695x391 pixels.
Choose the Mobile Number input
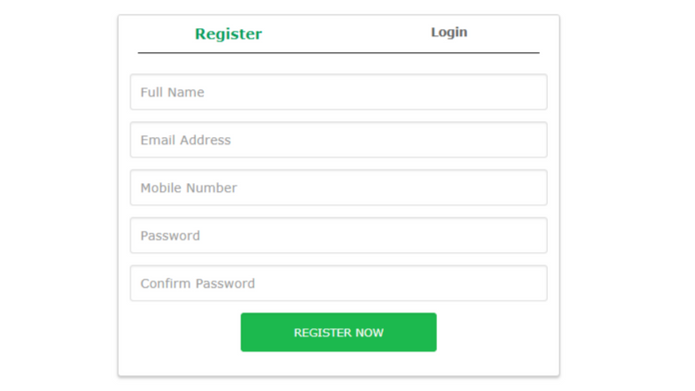(339, 188)
